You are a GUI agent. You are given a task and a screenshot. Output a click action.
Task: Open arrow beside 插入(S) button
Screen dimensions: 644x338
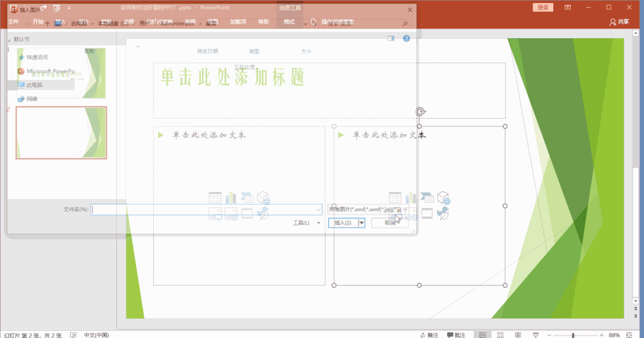361,222
